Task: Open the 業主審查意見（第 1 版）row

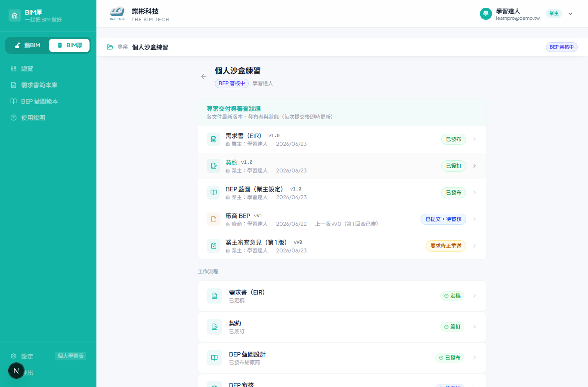Action: pos(342,246)
